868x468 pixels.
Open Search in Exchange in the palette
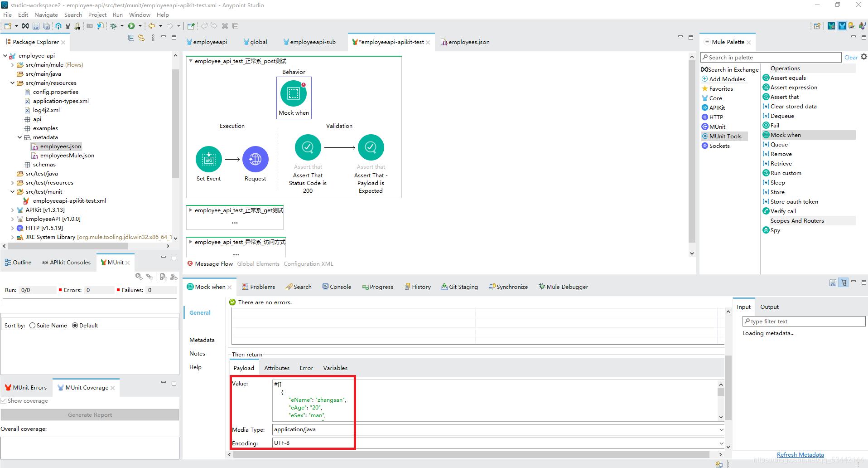tap(730, 69)
